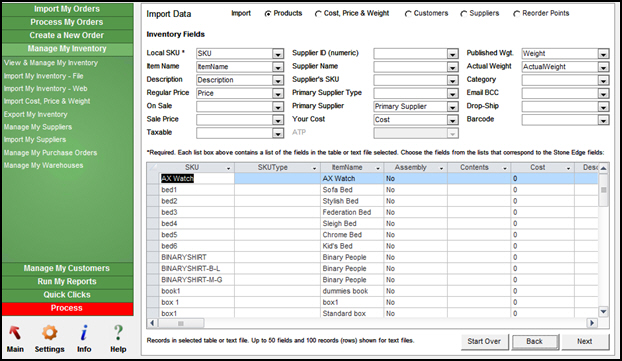Open Import Cost, Price & Weight link
Screen dimensions: 622x361
(x=47, y=102)
